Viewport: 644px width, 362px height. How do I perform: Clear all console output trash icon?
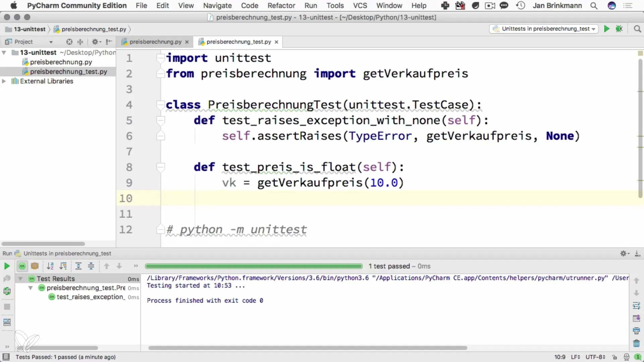[x=636, y=343]
